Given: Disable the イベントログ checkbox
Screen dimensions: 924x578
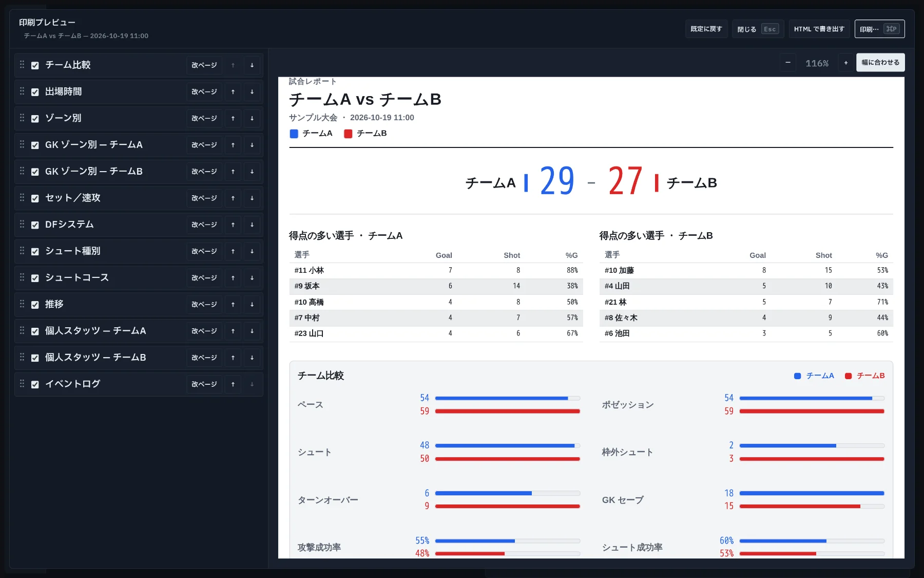Looking at the screenshot, I should point(35,384).
